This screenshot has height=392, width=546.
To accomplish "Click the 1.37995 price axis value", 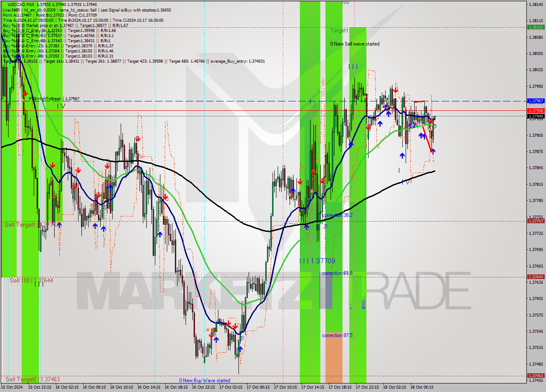I will pyautogui.click(x=536, y=86).
